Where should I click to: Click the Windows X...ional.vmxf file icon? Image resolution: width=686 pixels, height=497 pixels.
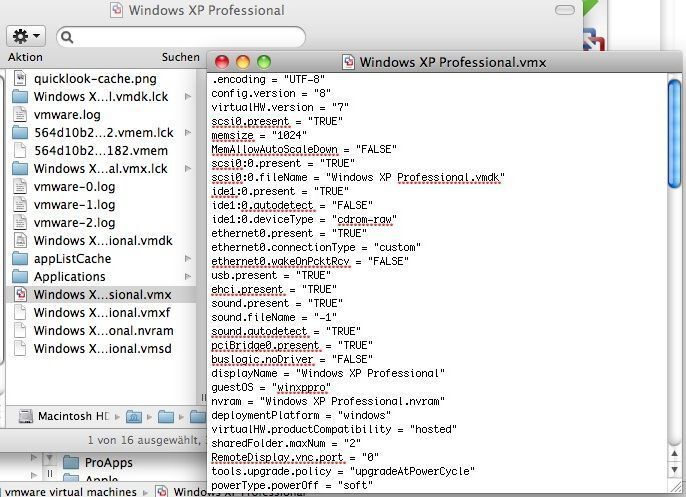click(x=20, y=312)
